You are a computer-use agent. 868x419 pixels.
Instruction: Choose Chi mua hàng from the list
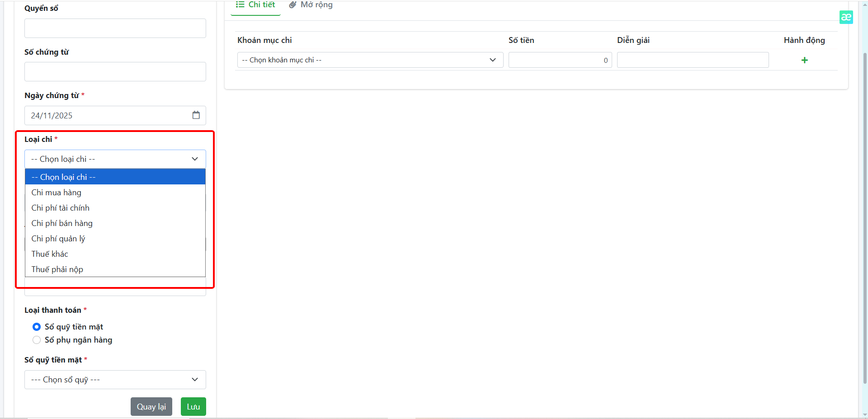pos(57,193)
